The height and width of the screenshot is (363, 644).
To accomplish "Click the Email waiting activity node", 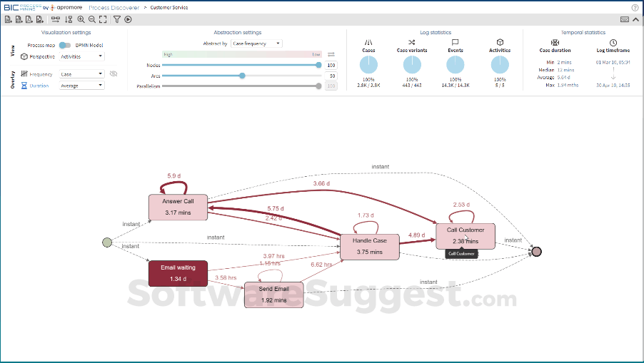I will tap(178, 273).
